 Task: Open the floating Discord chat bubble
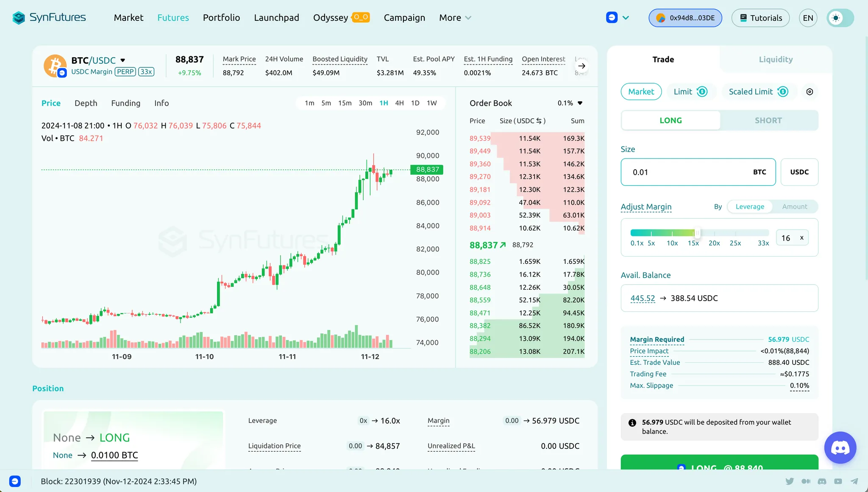(840, 447)
